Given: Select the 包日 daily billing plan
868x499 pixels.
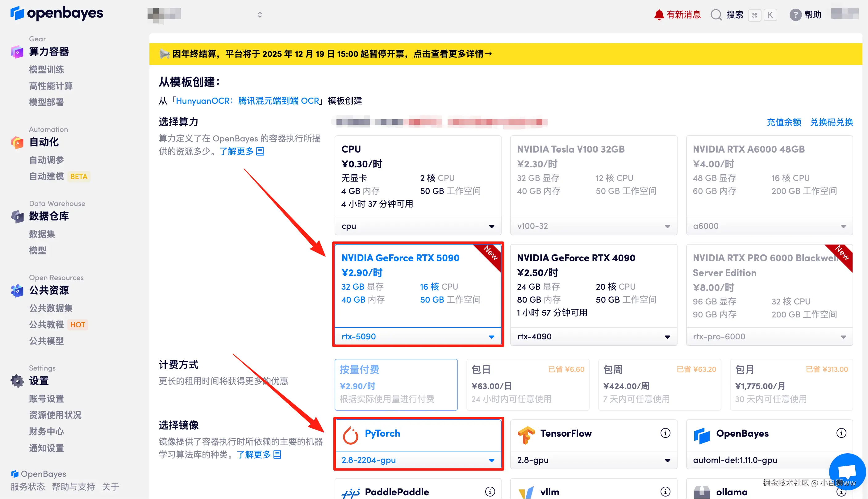Looking at the screenshot, I should [528, 384].
